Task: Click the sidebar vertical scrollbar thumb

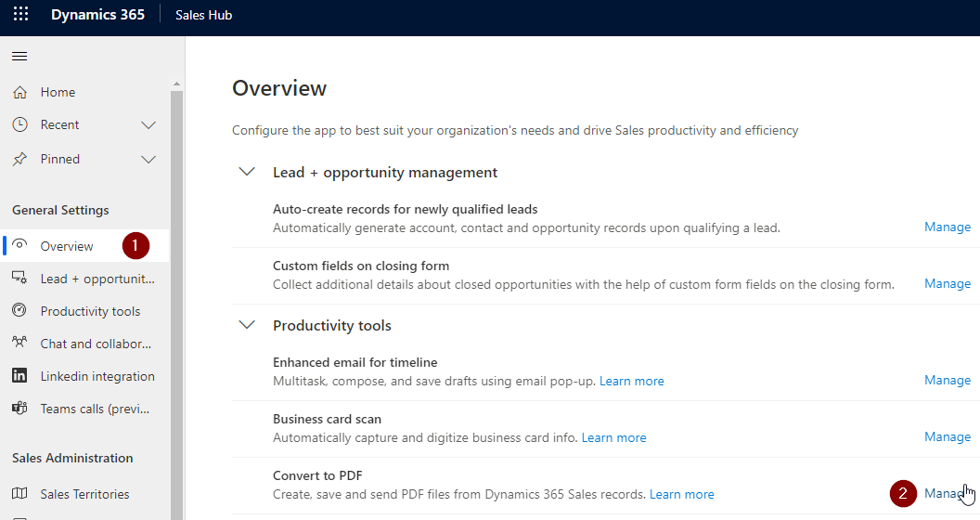Action: (176, 305)
